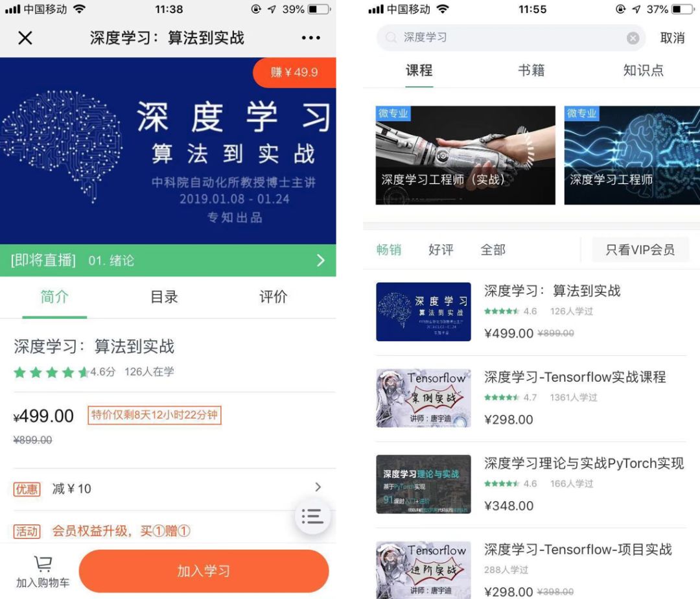
Task: Select the 好评 sort option
Action: pyautogui.click(x=441, y=250)
